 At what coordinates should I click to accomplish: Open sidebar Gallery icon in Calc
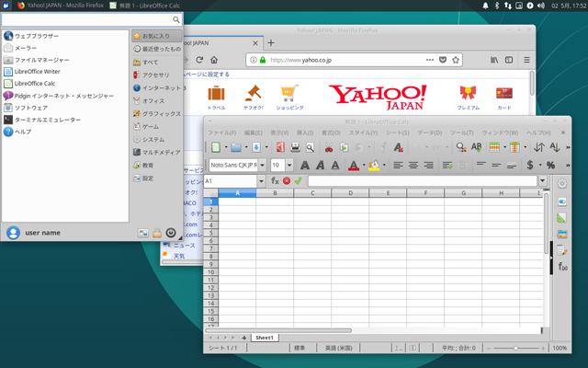561,234
